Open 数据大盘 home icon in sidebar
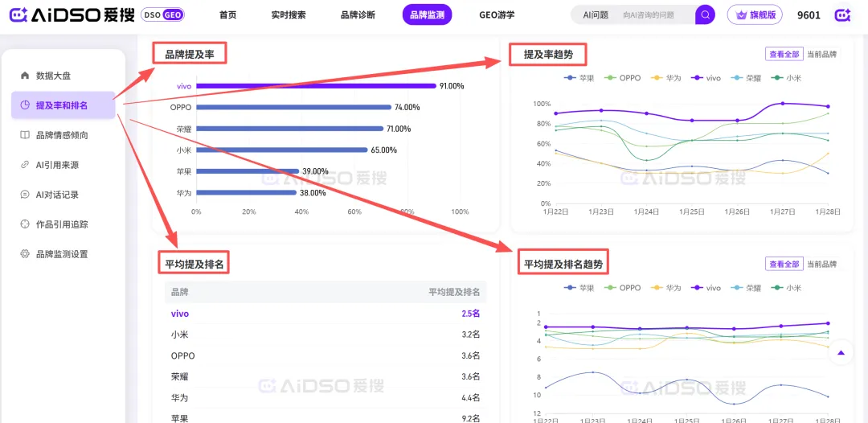Viewport: 868px width, 423px height. (25, 76)
